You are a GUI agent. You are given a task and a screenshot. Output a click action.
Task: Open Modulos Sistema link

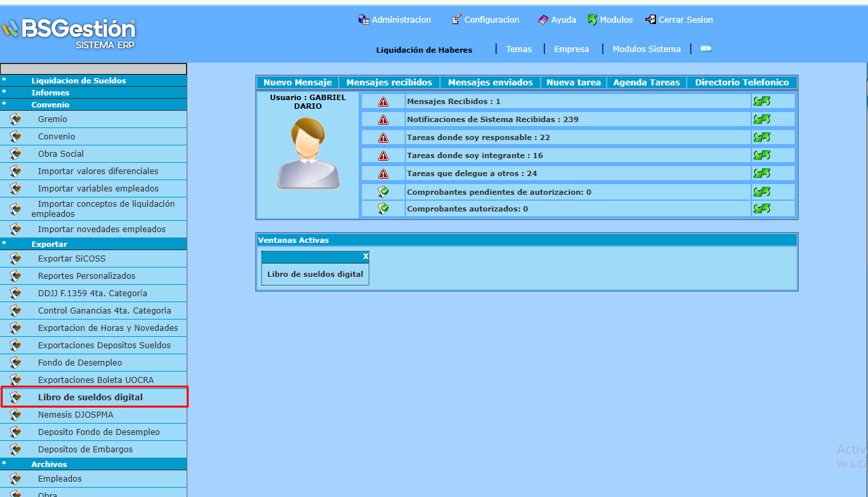pyautogui.click(x=647, y=49)
